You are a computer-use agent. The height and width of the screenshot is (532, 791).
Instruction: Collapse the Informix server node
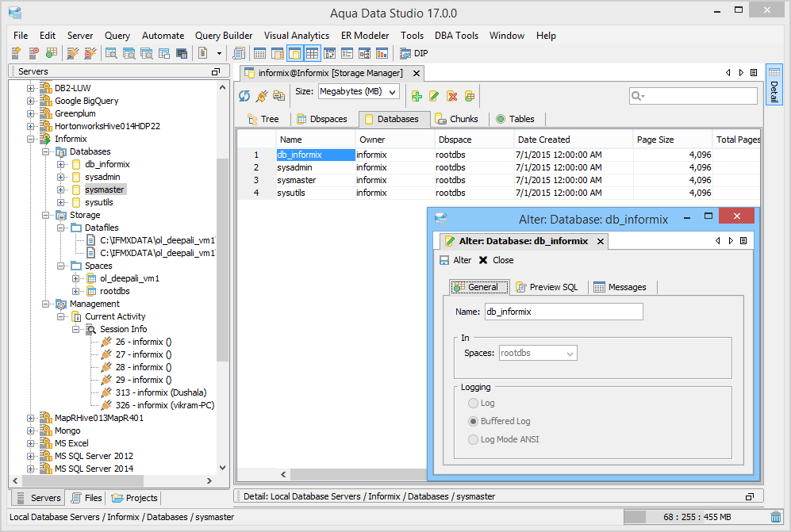pyautogui.click(x=31, y=139)
